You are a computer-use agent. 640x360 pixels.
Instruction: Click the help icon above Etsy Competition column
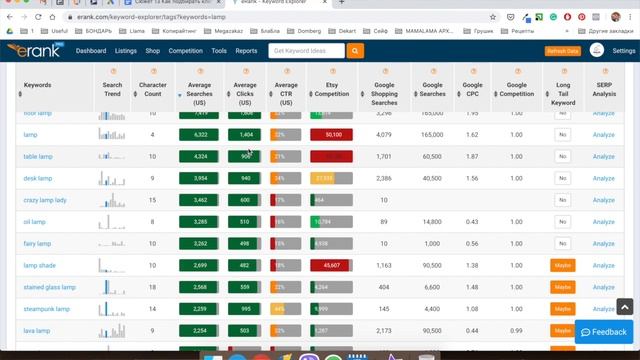pos(333,71)
